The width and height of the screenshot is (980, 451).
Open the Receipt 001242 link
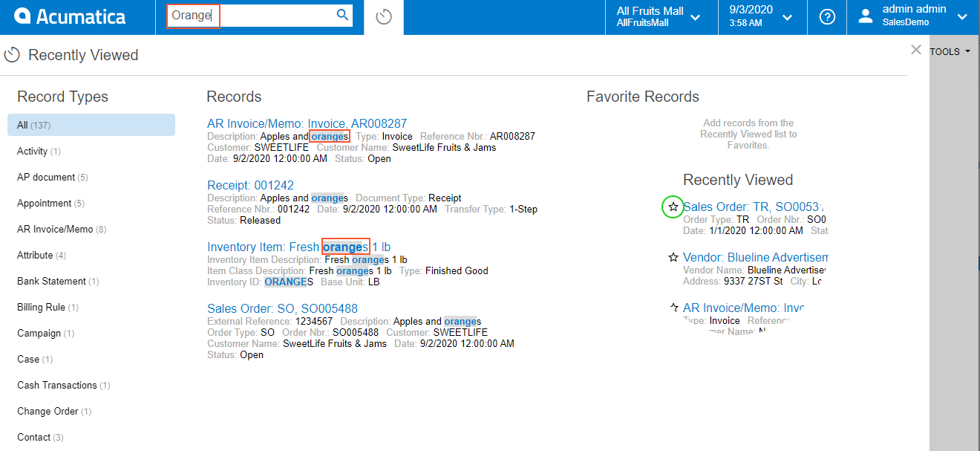(x=250, y=185)
